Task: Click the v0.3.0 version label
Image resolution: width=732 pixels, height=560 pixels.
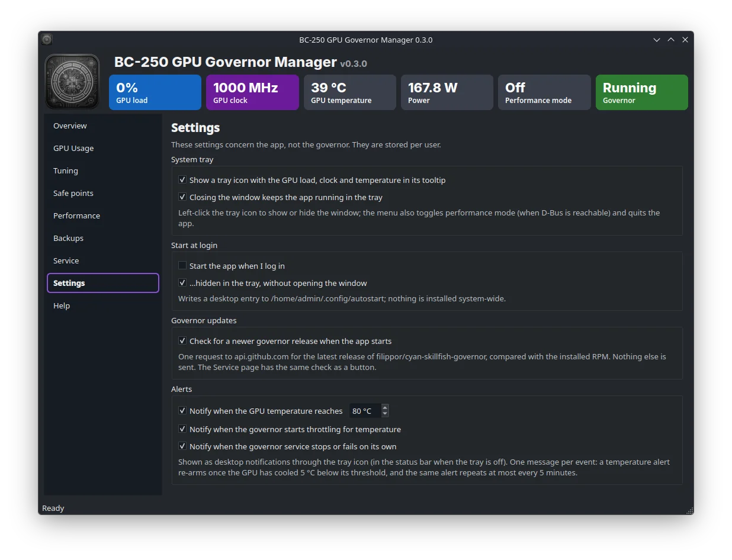Action: click(x=354, y=63)
